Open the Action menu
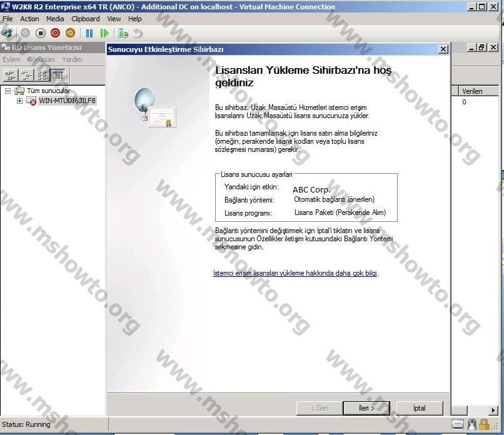This screenshot has width=504, height=435. (x=29, y=19)
